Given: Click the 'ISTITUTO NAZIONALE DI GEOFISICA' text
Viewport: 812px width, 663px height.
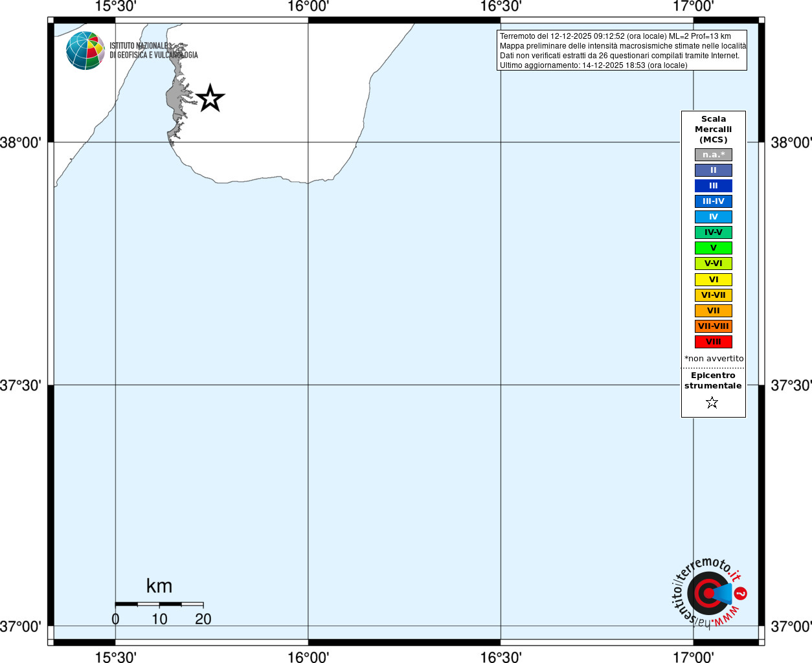Looking at the screenshot, I should (x=153, y=51).
